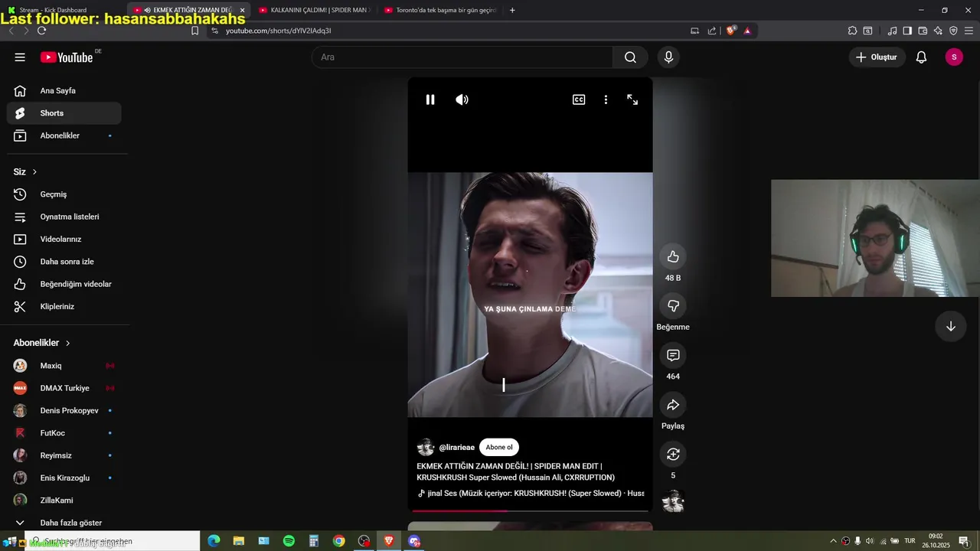
Task: Click the Ara search field
Action: (462, 57)
